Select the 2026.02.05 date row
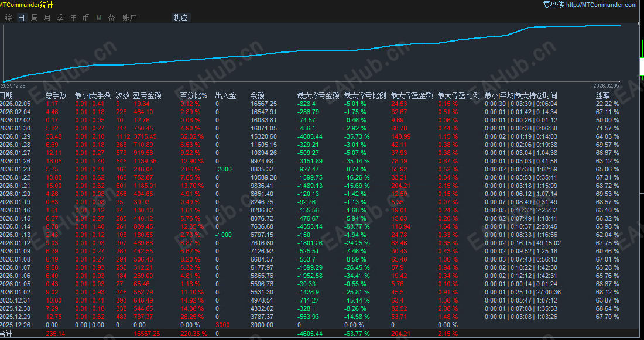 [x=15, y=104]
